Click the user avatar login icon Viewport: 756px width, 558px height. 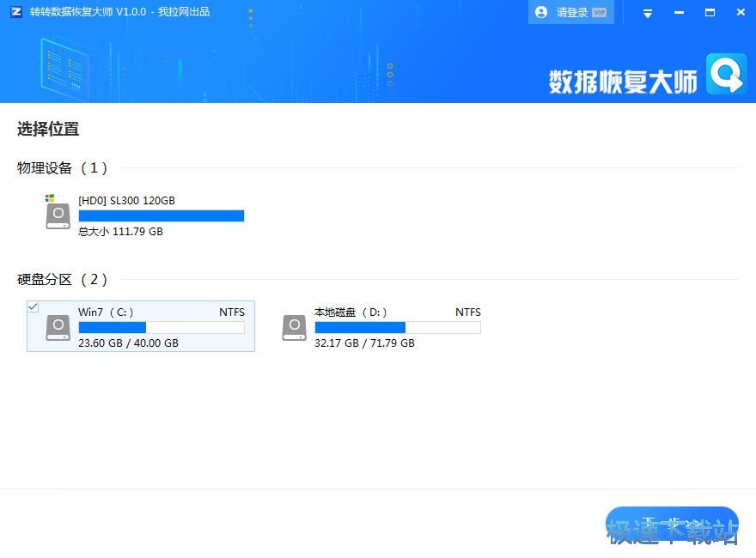coord(541,12)
